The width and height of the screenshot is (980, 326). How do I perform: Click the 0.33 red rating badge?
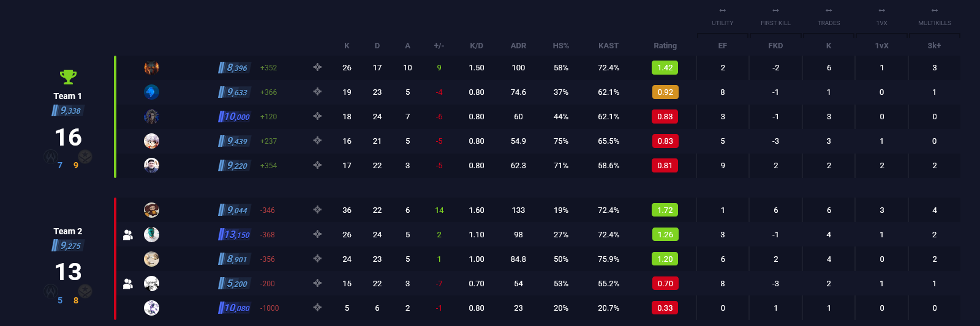click(x=665, y=308)
